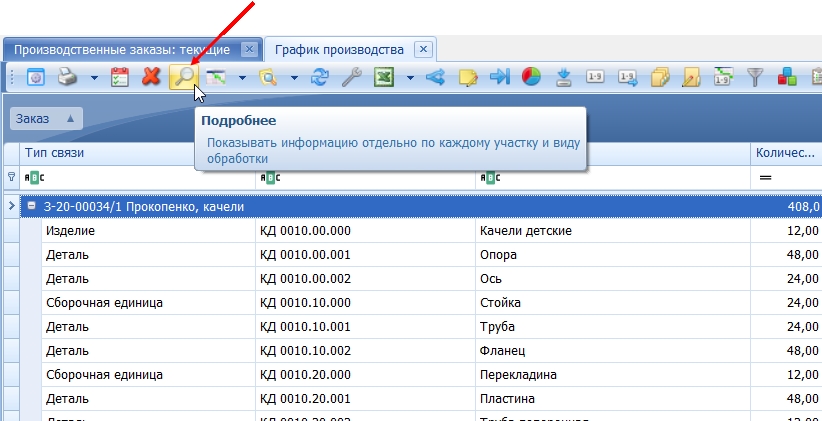Open the dropdown arrow next to Gantt chart icon
The height and width of the screenshot is (421, 822).
pos(242,78)
